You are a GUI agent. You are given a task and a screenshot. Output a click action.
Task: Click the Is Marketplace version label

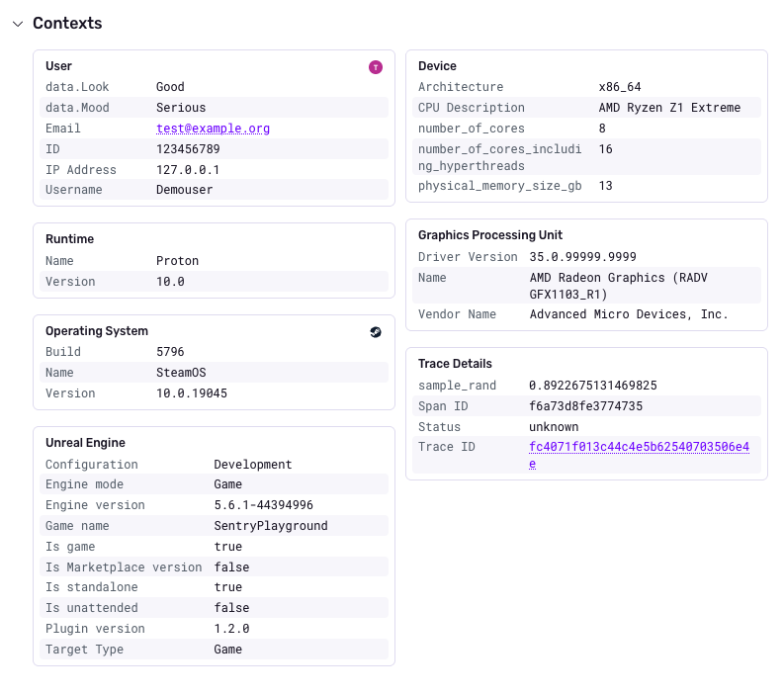pos(124,567)
